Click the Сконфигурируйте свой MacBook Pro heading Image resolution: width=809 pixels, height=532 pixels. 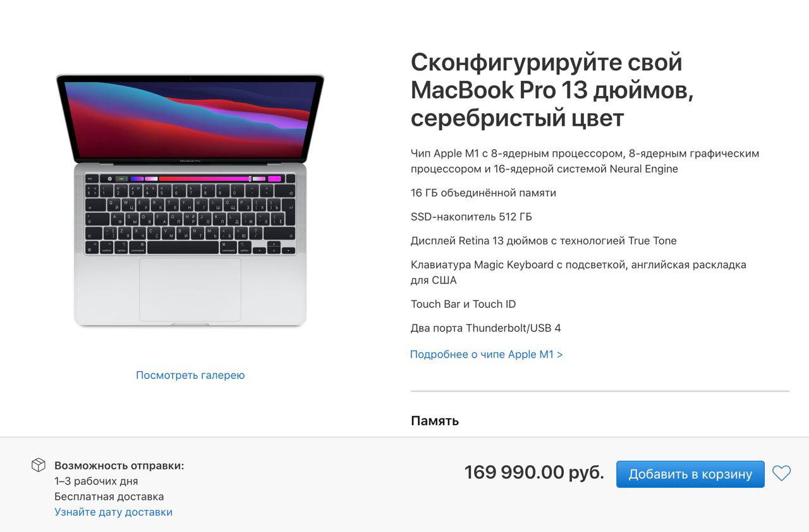coord(552,90)
